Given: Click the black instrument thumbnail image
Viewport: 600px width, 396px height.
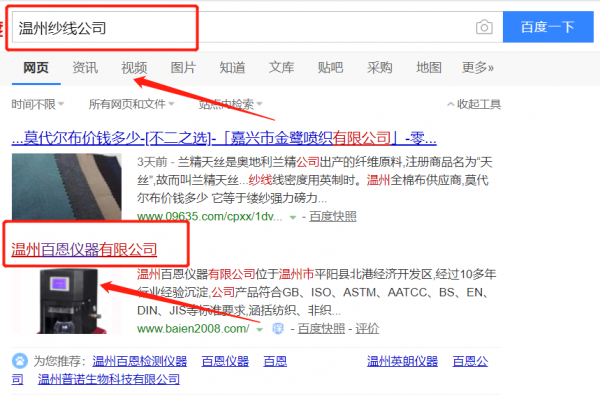Looking at the screenshot, I should click(x=67, y=301).
